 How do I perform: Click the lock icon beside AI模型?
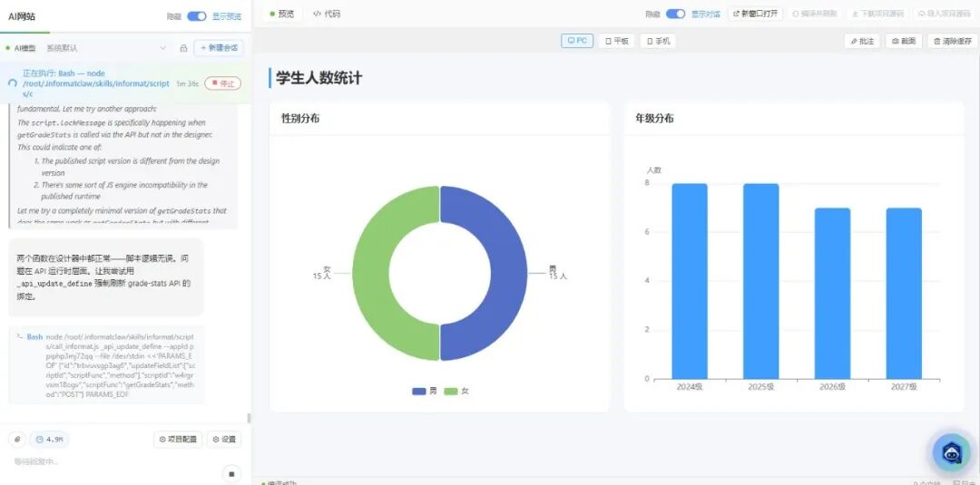click(x=183, y=48)
